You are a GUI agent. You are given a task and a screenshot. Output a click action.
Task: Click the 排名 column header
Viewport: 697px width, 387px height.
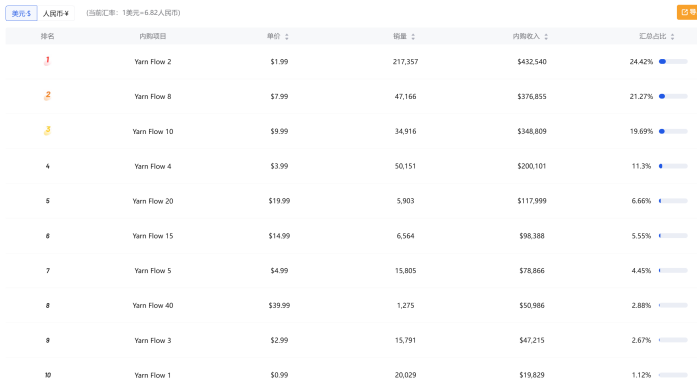(x=48, y=36)
